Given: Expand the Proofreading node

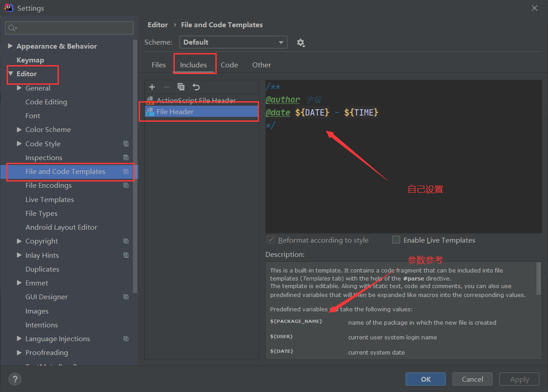Looking at the screenshot, I should tap(19, 352).
